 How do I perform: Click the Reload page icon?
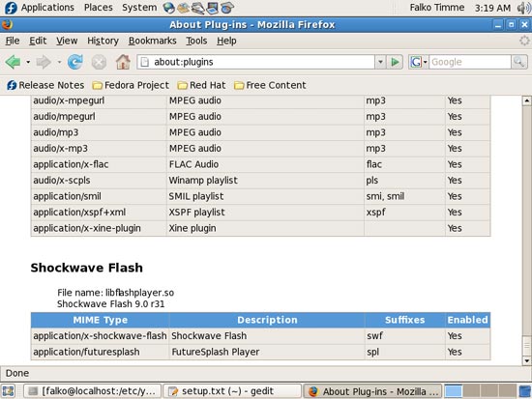(x=75, y=62)
